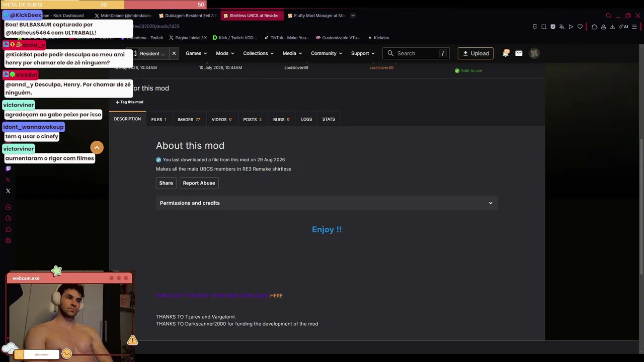The height and width of the screenshot is (362, 644).
Task: Expand the Media dropdown menu
Action: (x=292, y=53)
